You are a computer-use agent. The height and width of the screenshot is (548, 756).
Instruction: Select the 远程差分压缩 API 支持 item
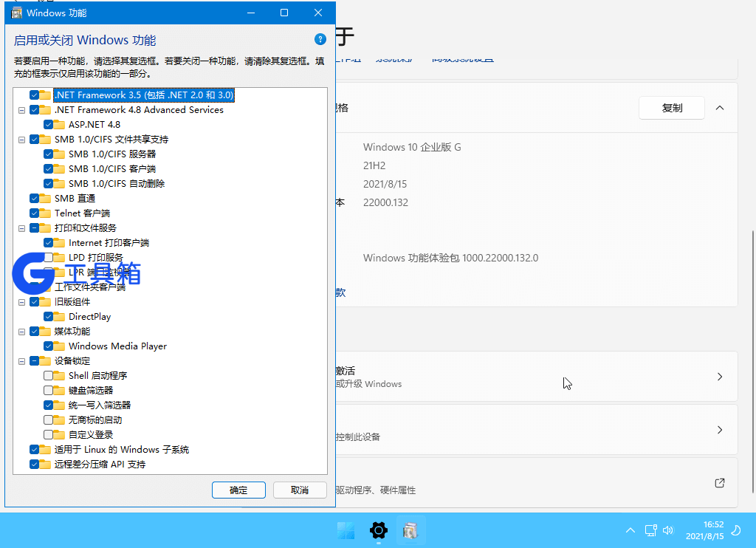[100, 464]
